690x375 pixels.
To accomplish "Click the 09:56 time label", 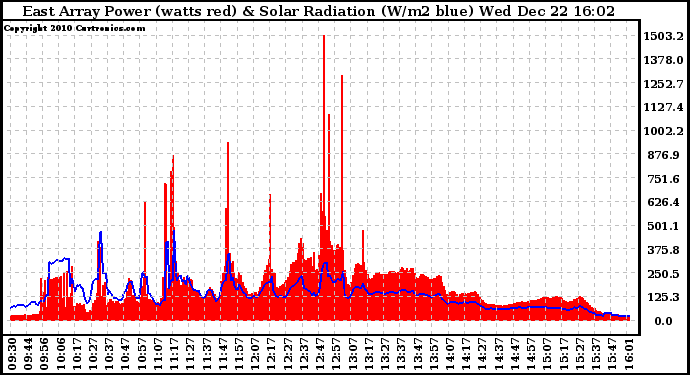I will point(45,354).
